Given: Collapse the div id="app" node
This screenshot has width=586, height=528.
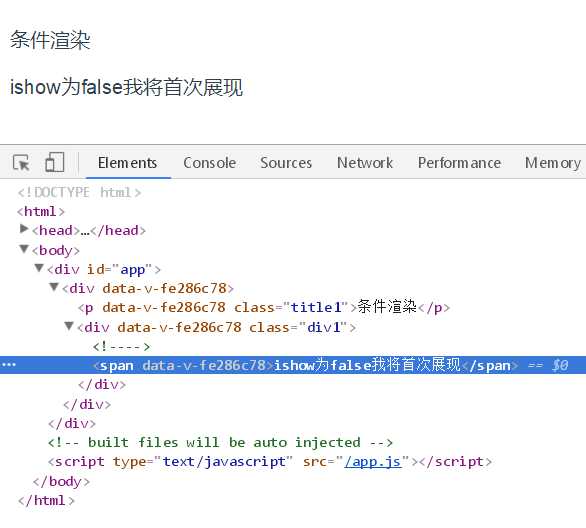Looking at the screenshot, I should [39, 268].
